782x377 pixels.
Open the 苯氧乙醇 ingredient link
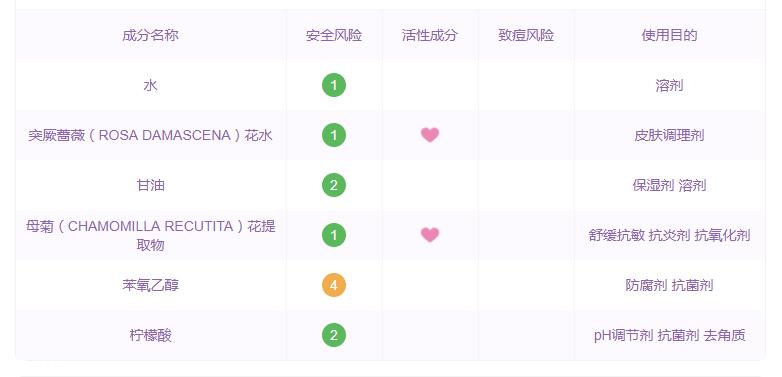pos(151,285)
